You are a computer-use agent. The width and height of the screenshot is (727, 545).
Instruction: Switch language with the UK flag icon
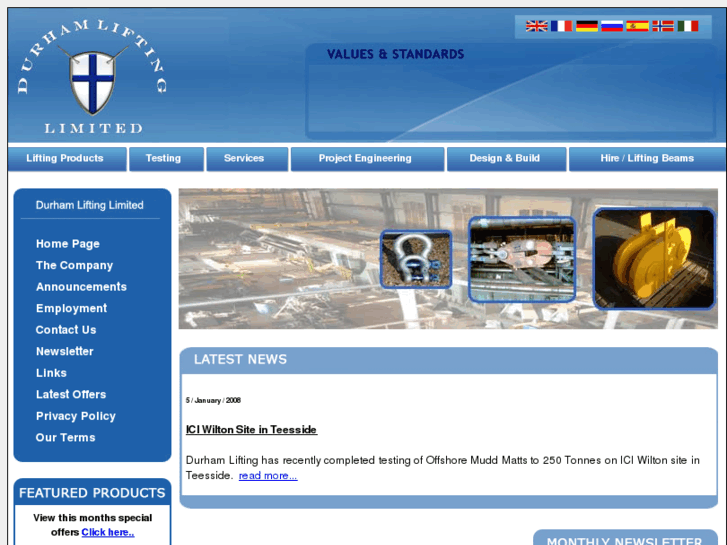click(536, 26)
